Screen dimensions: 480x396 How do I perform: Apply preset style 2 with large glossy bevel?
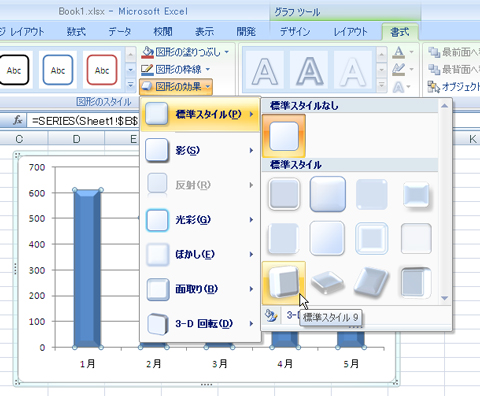point(328,194)
